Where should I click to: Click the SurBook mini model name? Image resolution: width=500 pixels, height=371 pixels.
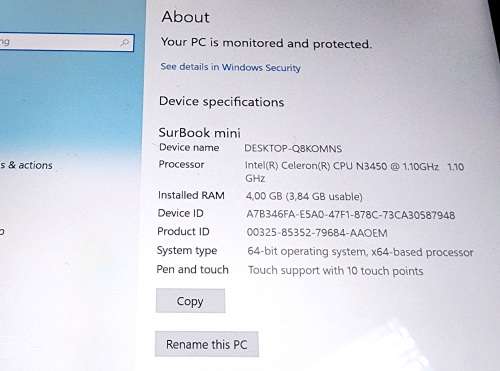199,133
